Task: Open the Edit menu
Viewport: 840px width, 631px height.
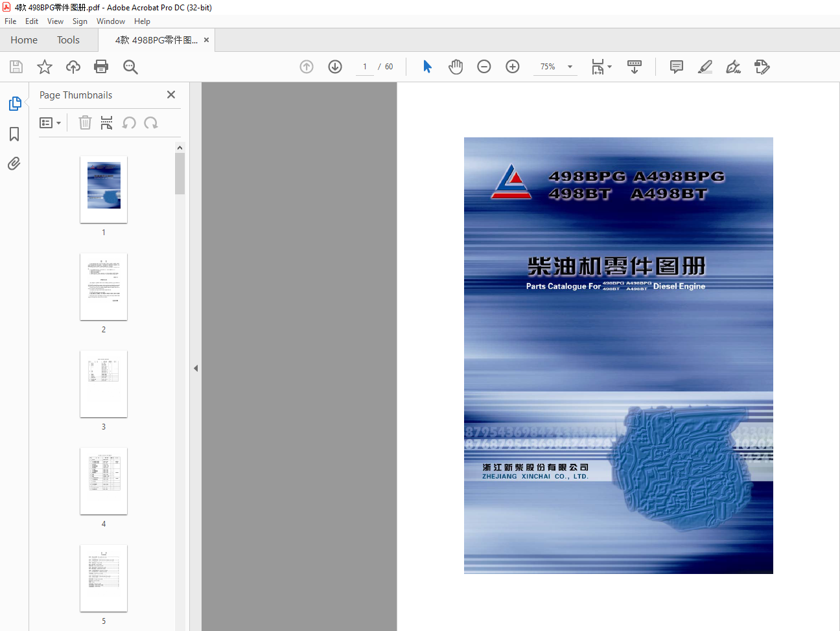Action: coord(32,21)
